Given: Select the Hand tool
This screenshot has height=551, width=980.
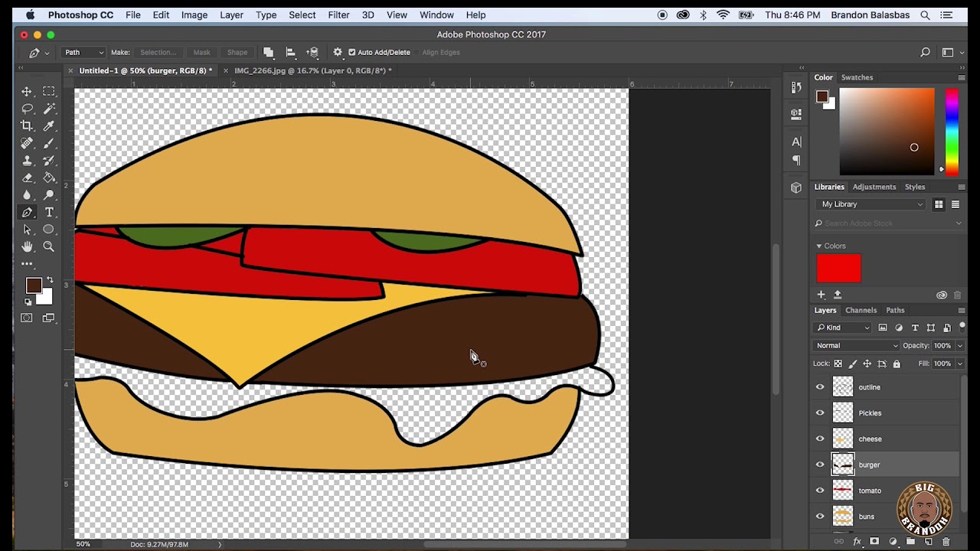Looking at the screenshot, I should 27,246.
